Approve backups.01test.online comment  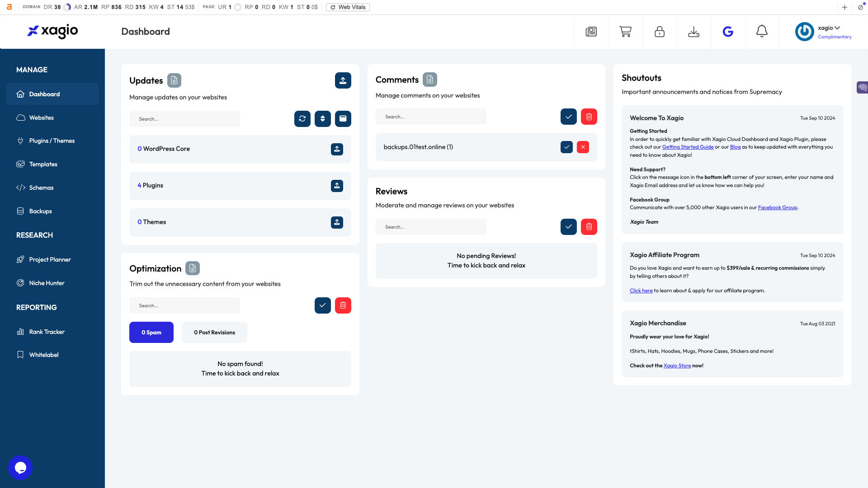pyautogui.click(x=566, y=147)
